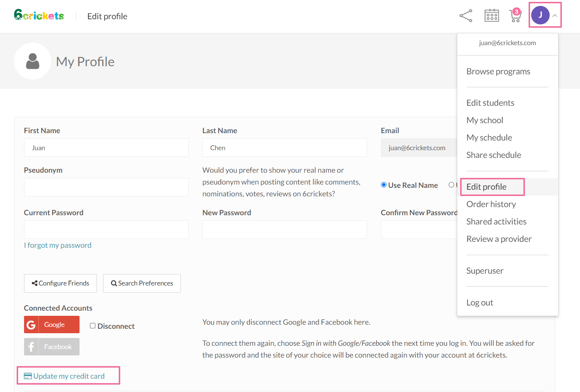Screen dimensions: 580x392
Task: Choose Log out from the menu
Action: pyautogui.click(x=479, y=303)
